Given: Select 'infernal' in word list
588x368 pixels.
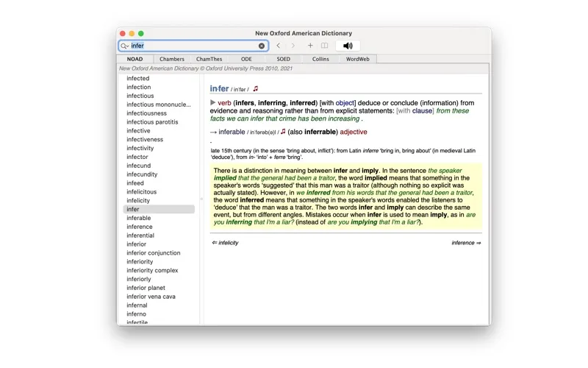Looking at the screenshot, I should 137,305.
